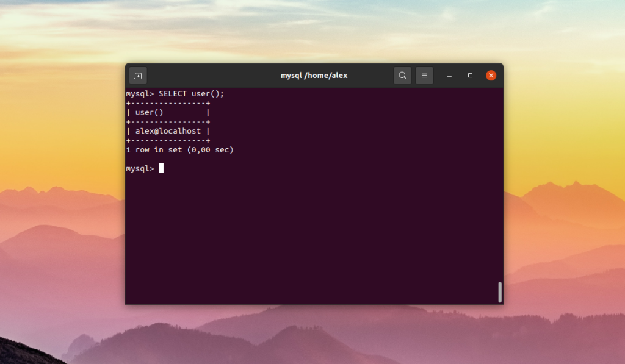The width and height of the screenshot is (625, 364).
Task: Click the top border line of result table
Action: pos(168,104)
